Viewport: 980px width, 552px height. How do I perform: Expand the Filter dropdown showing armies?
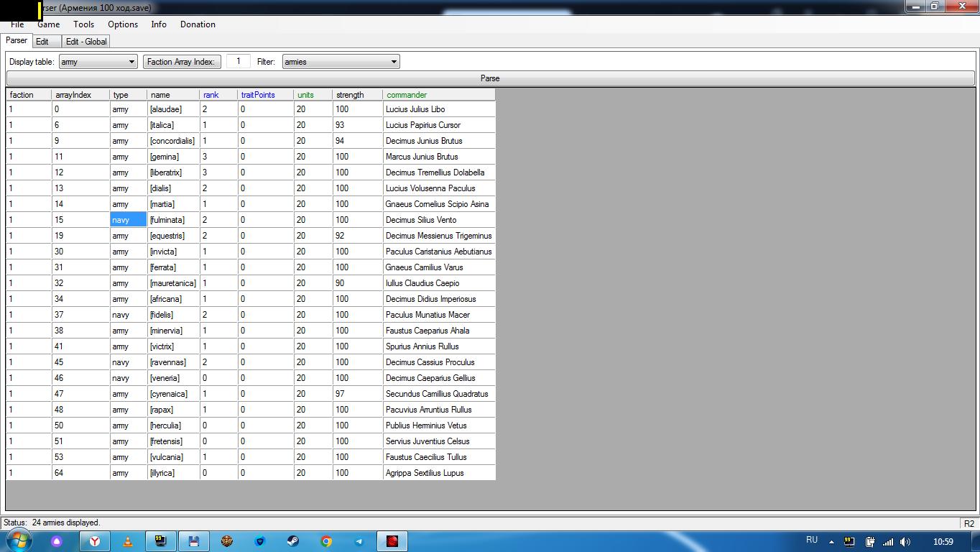click(x=341, y=62)
